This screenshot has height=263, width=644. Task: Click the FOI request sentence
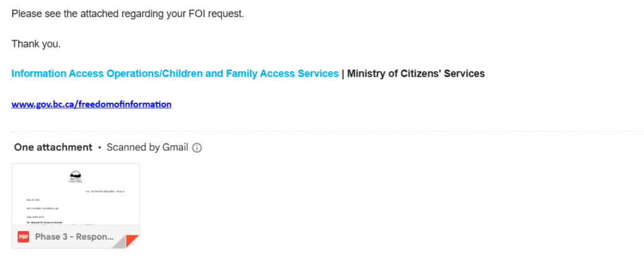click(127, 13)
